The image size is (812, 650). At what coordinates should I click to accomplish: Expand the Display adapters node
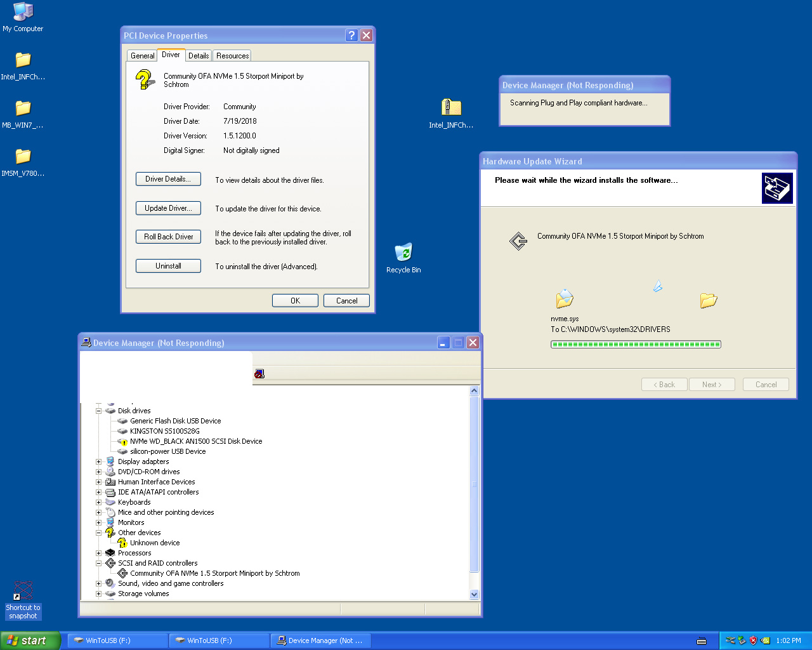tap(98, 461)
